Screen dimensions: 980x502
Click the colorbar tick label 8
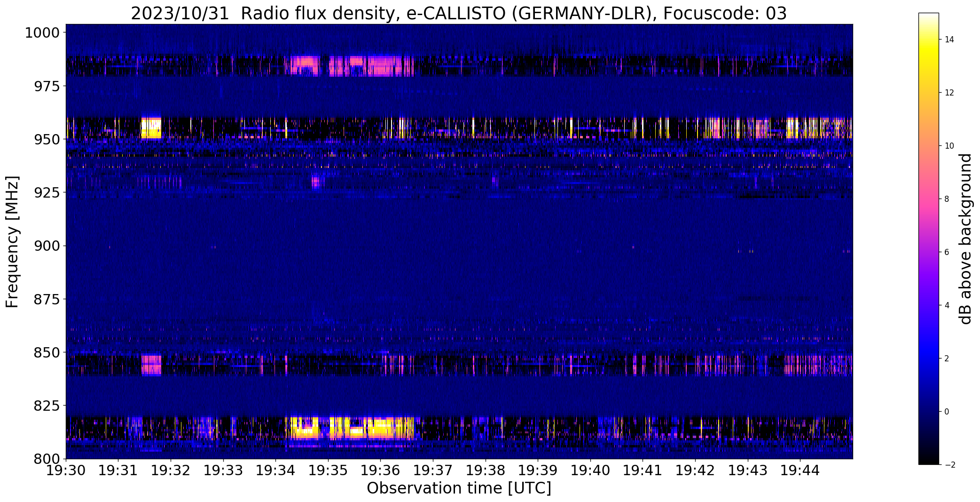(x=947, y=199)
